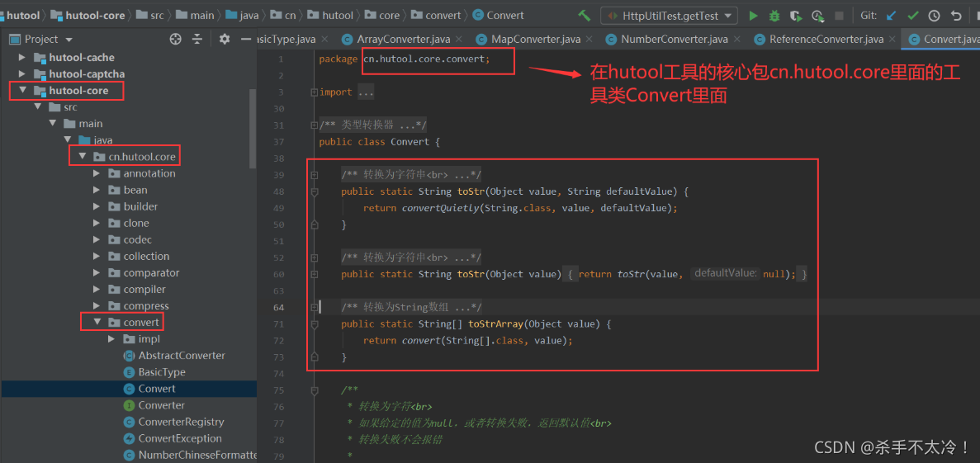Click the Convert class breadcrumb

[499, 15]
